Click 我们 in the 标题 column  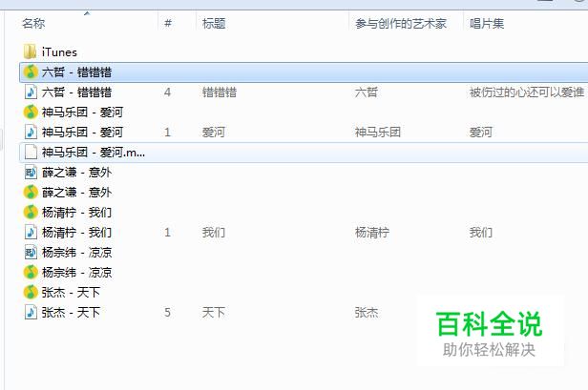click(x=214, y=233)
